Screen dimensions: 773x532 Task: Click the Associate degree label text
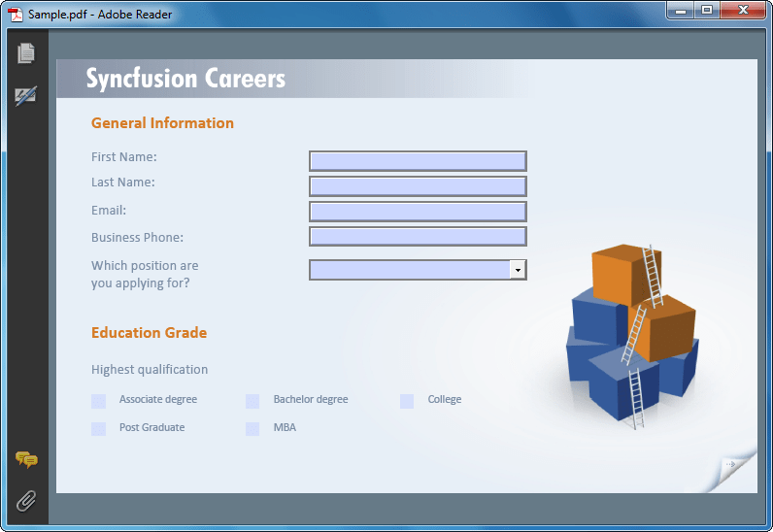click(x=157, y=399)
